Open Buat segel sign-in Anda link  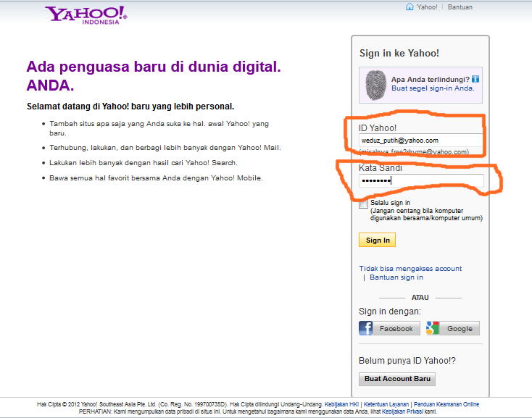pyautogui.click(x=433, y=88)
